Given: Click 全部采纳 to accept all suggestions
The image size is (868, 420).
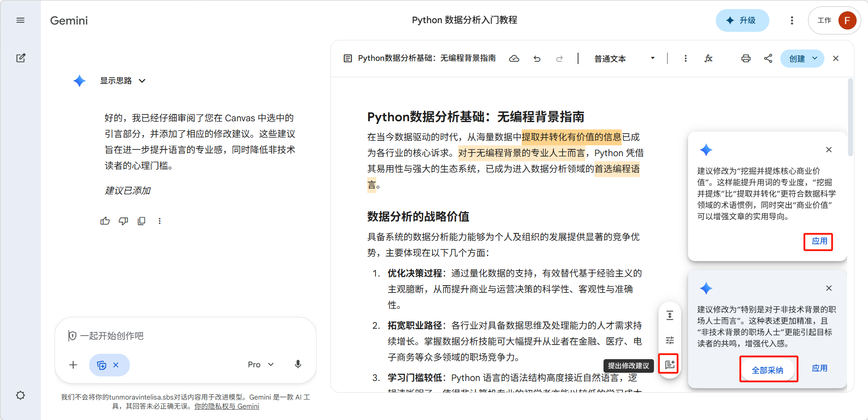Looking at the screenshot, I should (x=768, y=370).
